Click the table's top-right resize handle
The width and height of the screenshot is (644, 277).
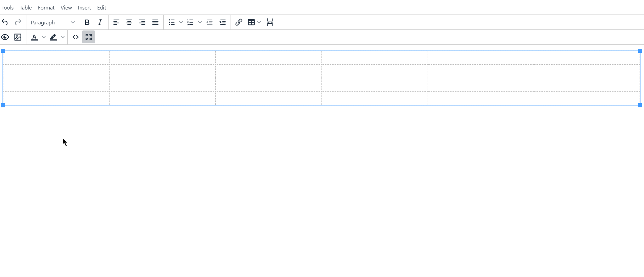point(640,51)
